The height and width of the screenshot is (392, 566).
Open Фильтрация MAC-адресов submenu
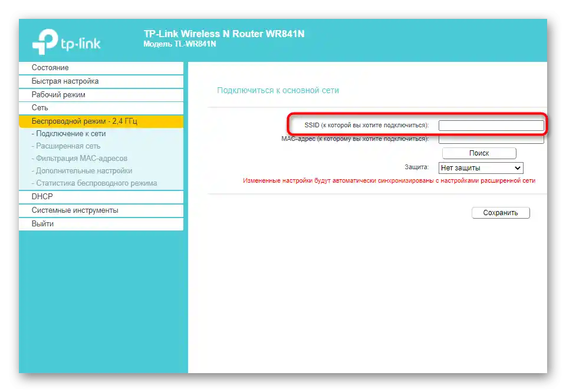point(80,159)
